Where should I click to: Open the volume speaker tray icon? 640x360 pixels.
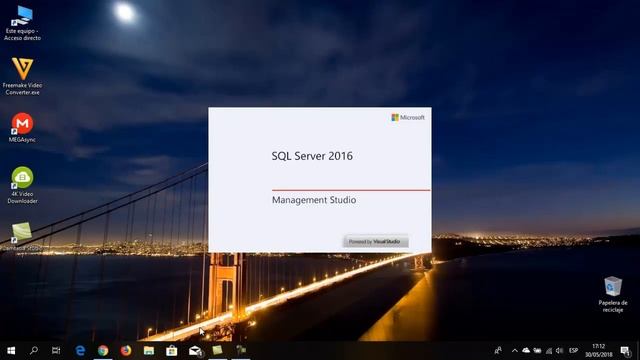coord(560,351)
